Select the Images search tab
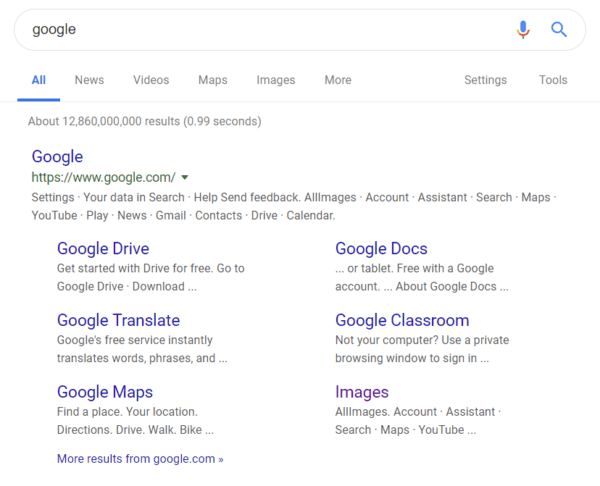Image resolution: width=600 pixels, height=486 pixels. point(275,80)
